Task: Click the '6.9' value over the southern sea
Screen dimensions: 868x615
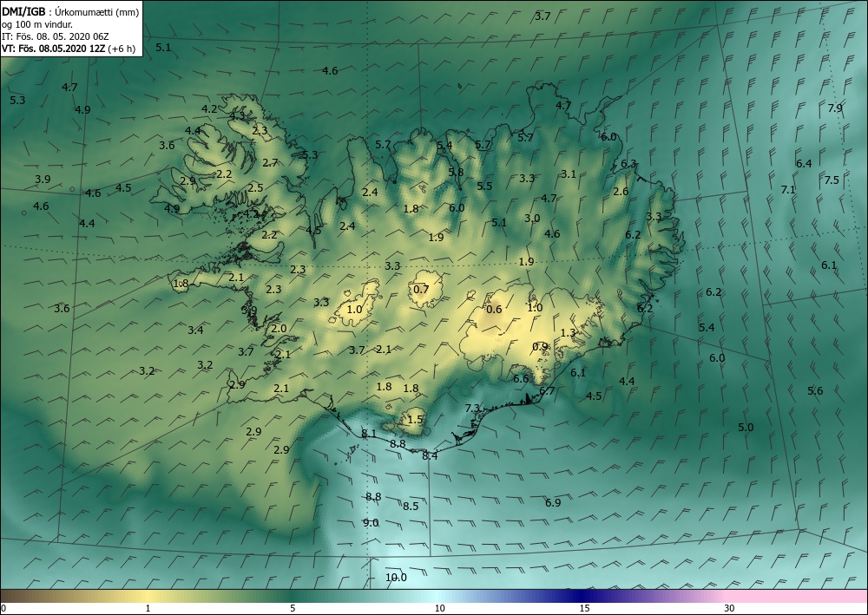Action: [552, 503]
